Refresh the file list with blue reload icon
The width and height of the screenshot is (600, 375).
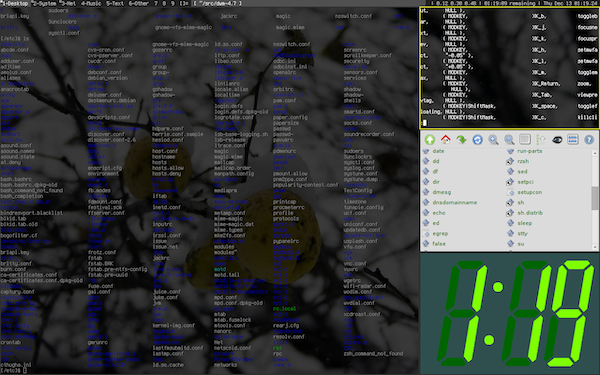[477, 140]
